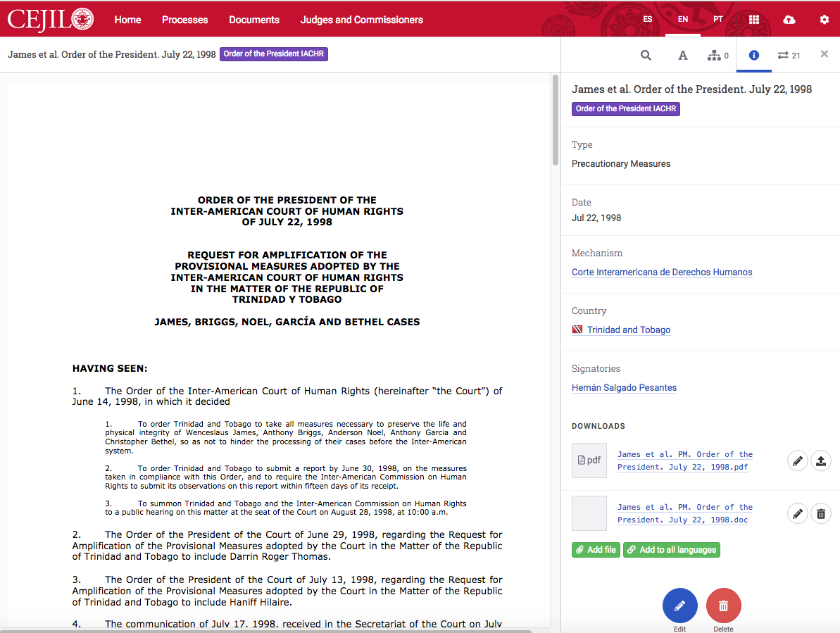Click the pdf file type thumbnail
The height and width of the screenshot is (633, 840).
(x=589, y=460)
